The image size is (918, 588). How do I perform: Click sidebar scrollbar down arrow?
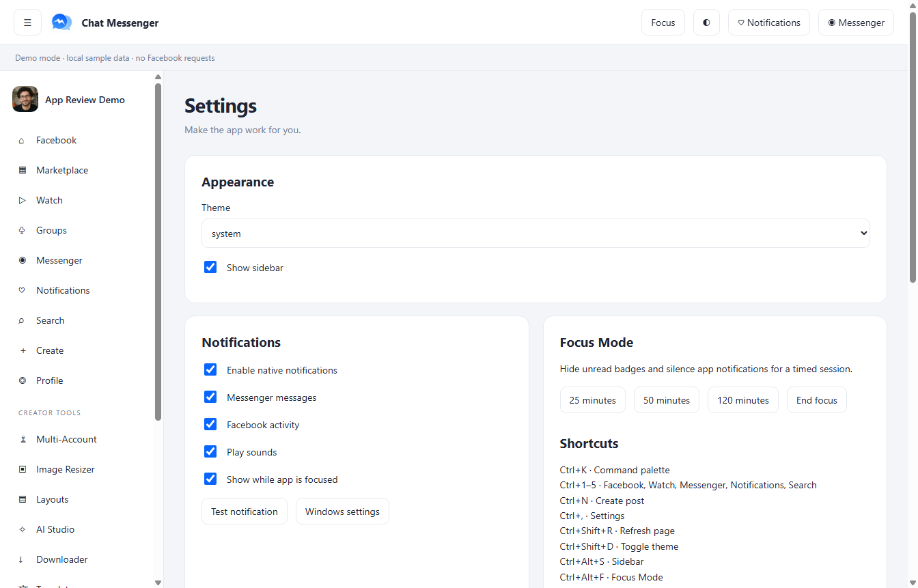pos(158,583)
